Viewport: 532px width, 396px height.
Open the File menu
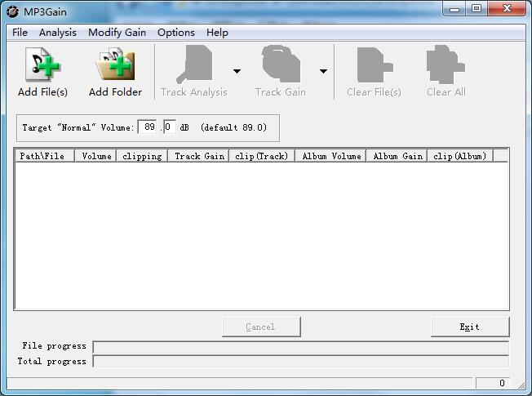tap(20, 33)
